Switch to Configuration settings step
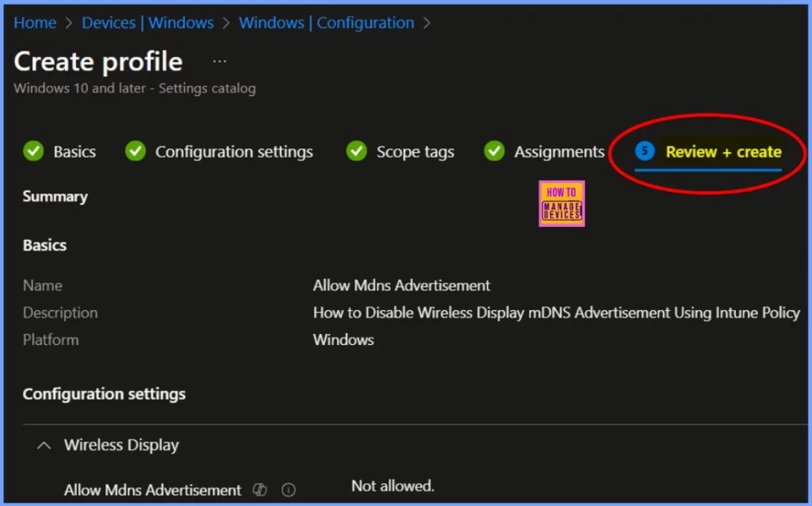 click(x=234, y=151)
